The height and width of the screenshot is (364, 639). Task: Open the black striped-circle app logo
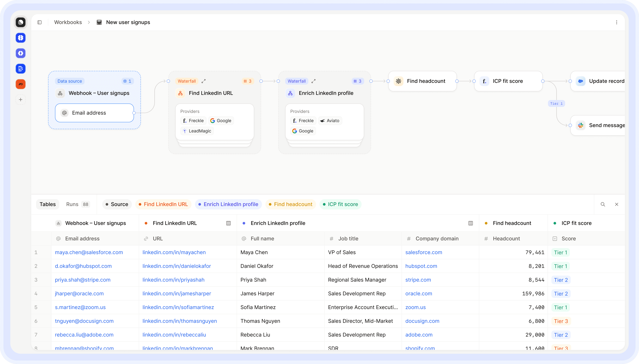tap(21, 22)
